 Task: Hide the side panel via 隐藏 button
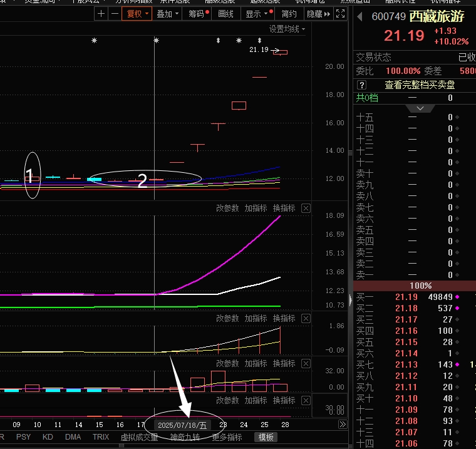tap(319, 14)
